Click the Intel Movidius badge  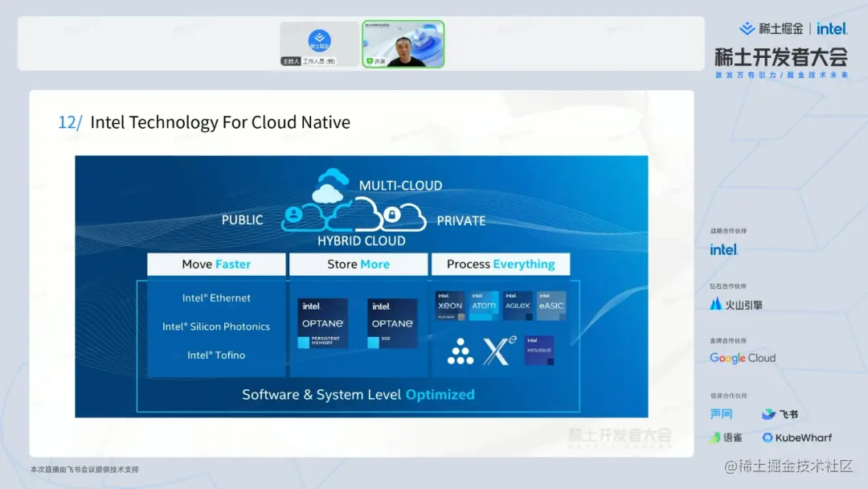[x=539, y=351]
